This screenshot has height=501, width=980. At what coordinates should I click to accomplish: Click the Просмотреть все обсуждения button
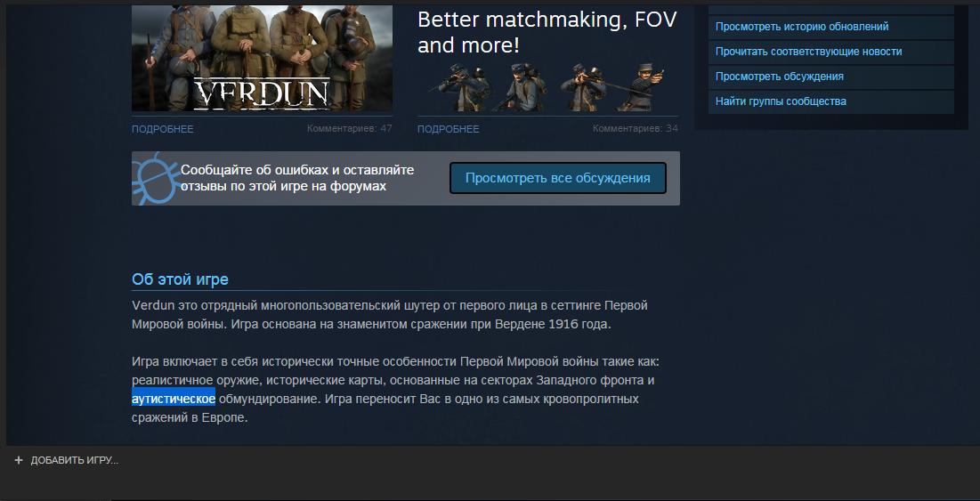[x=557, y=178]
